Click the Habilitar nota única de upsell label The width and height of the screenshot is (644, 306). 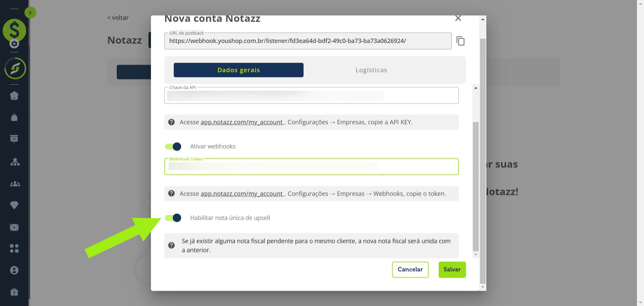(230, 218)
